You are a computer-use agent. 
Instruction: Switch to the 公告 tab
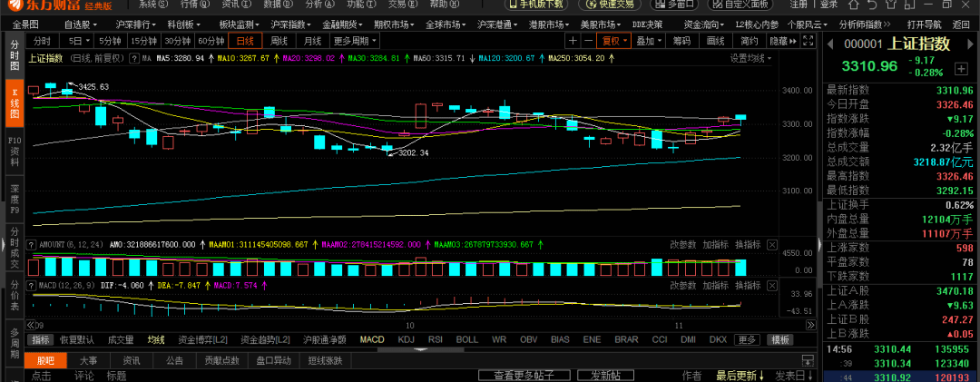tap(173, 360)
